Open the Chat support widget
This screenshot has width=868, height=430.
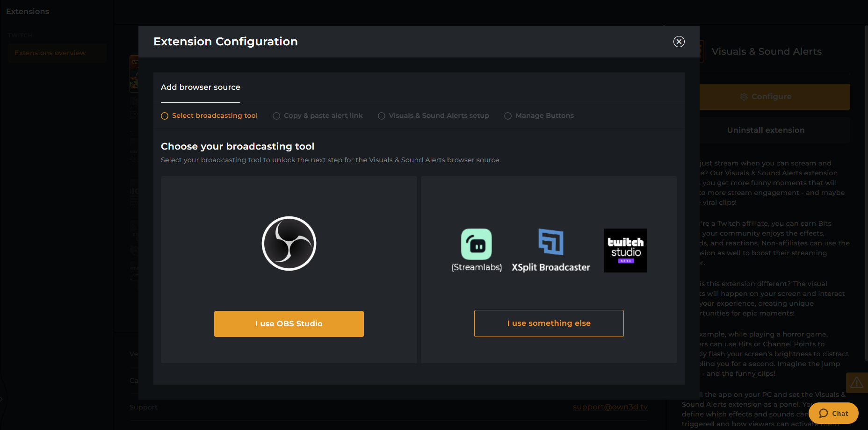point(833,413)
